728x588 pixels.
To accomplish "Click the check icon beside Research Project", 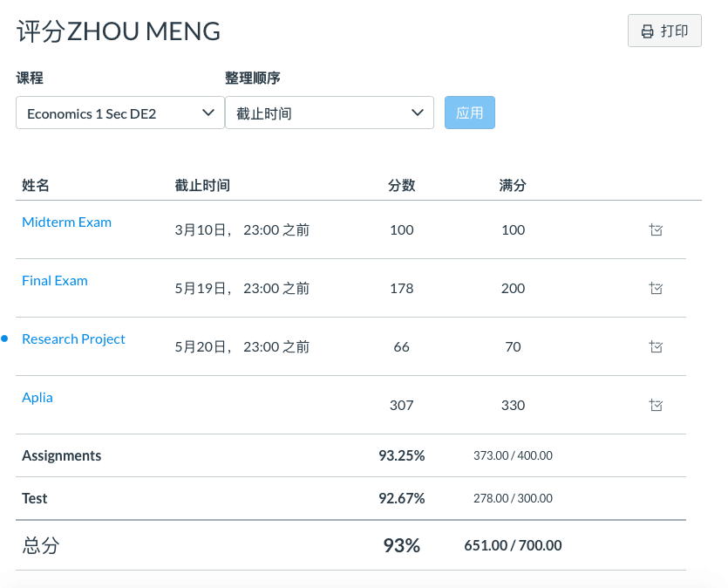I will (656, 346).
